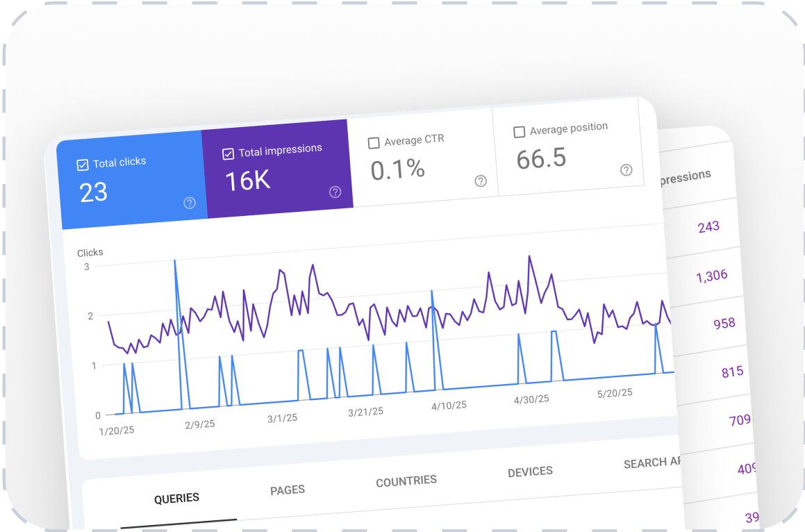Click the 4/10/25 date on chart axis

pos(449,405)
